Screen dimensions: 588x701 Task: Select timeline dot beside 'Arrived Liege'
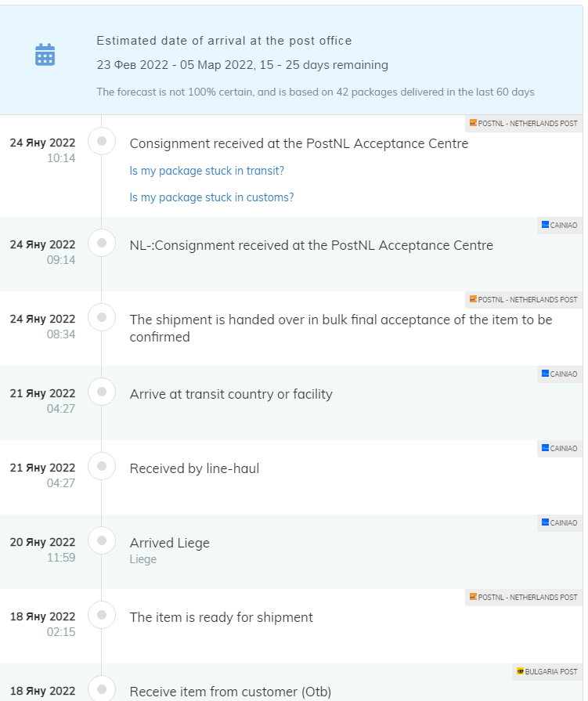tap(102, 541)
